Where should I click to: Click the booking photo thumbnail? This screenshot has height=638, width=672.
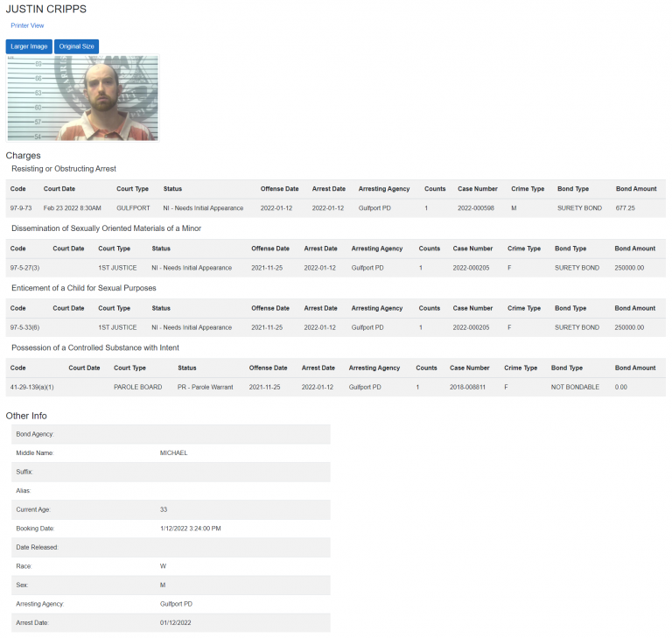[x=83, y=98]
